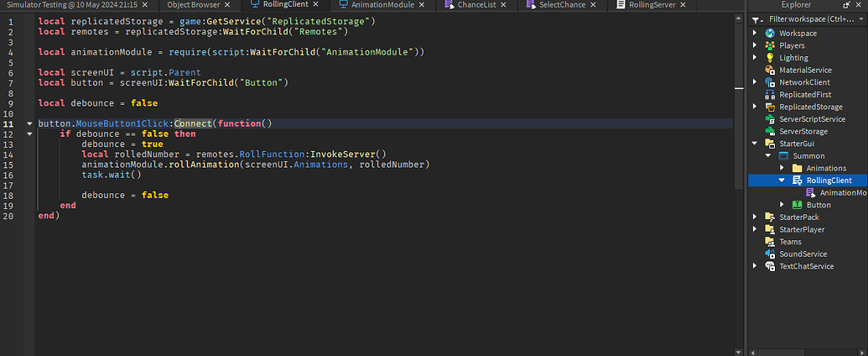
Task: Click the Players service icon
Action: coord(770,45)
